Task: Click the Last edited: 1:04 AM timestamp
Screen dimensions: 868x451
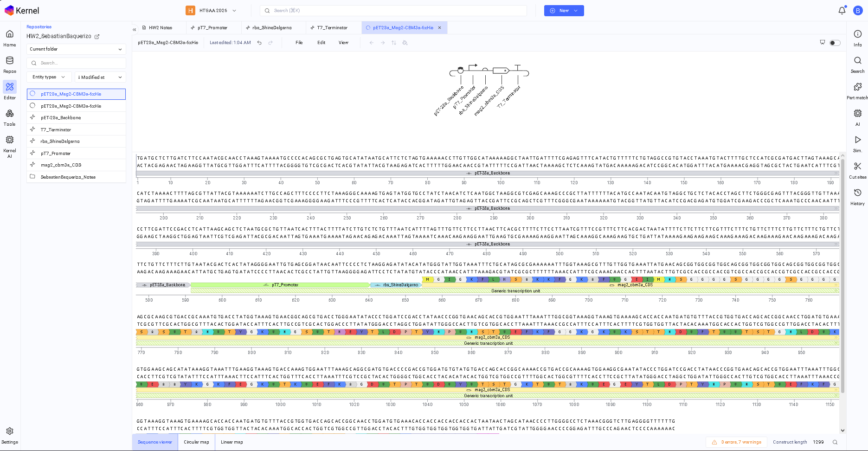Action: (x=230, y=43)
